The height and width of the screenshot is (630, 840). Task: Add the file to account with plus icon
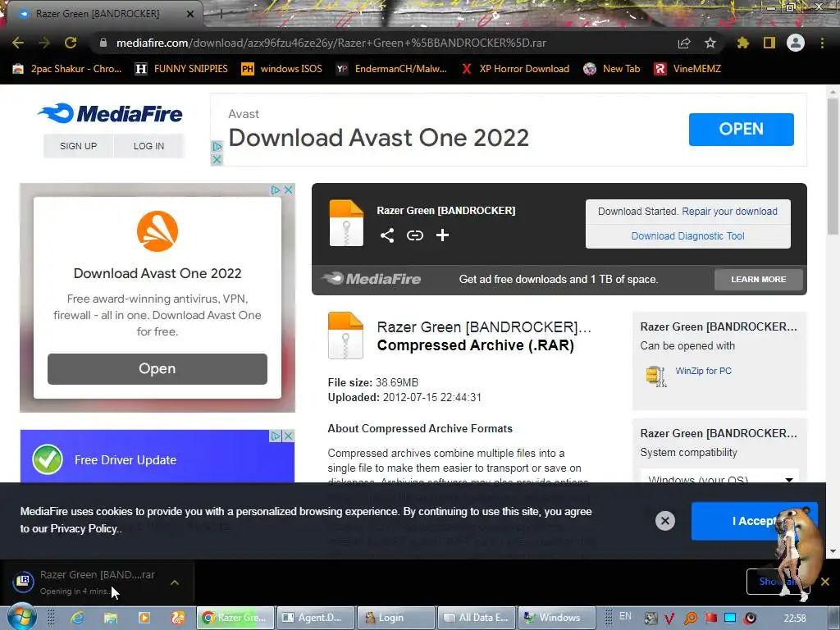pyautogui.click(x=442, y=235)
